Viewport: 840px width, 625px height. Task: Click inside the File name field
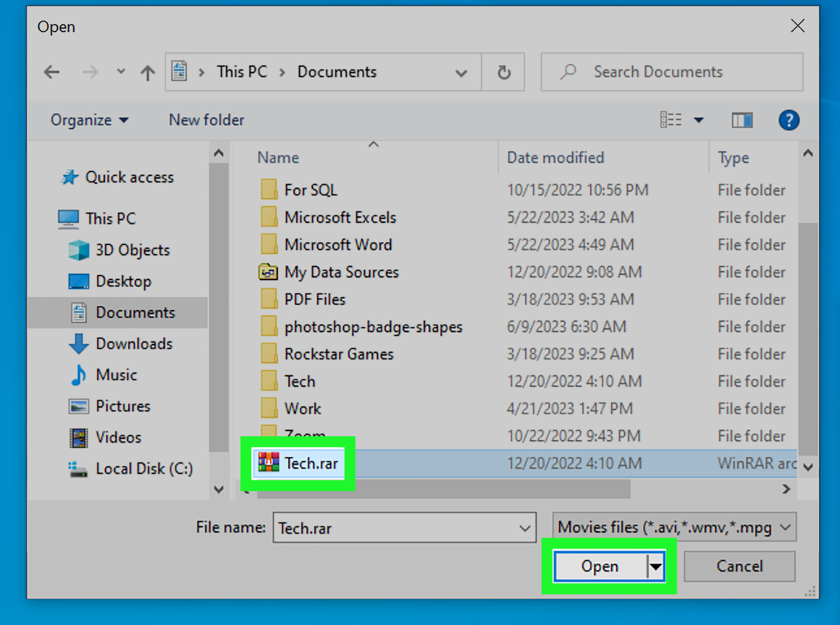(378, 527)
